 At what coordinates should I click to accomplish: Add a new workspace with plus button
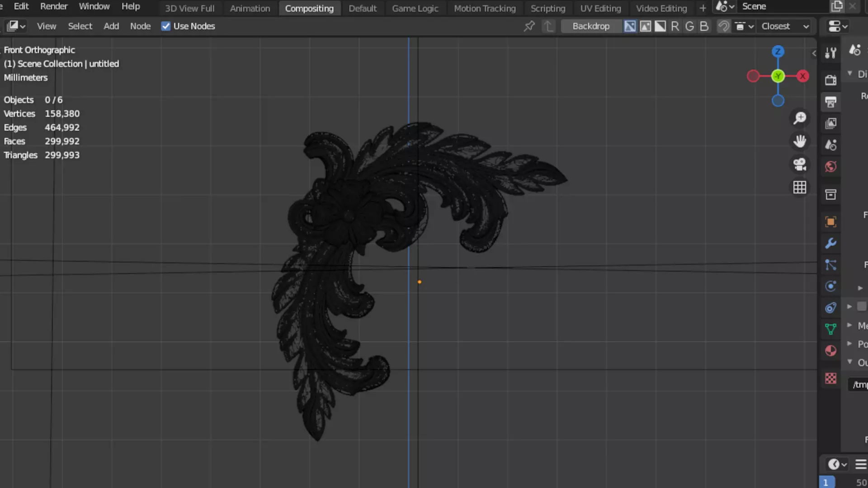[703, 8]
